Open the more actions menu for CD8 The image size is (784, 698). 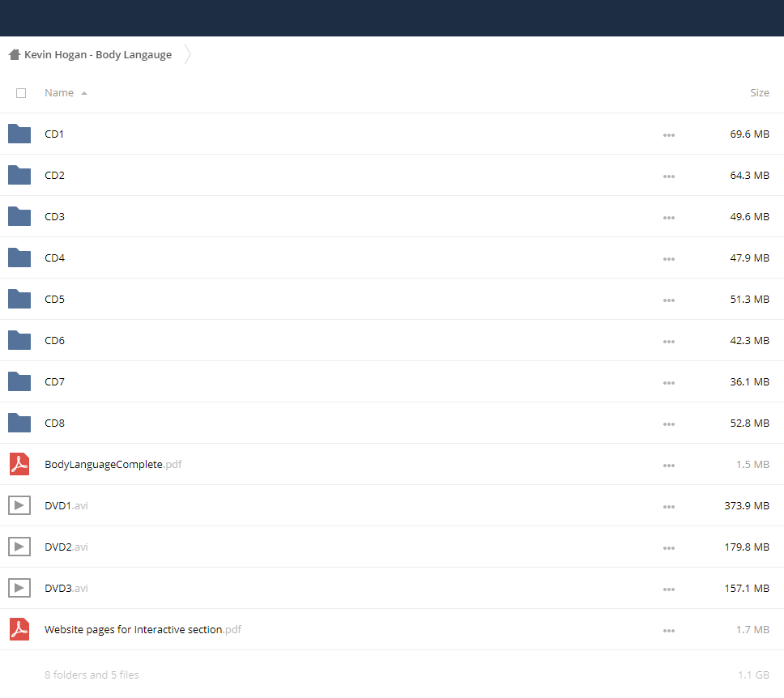point(669,424)
